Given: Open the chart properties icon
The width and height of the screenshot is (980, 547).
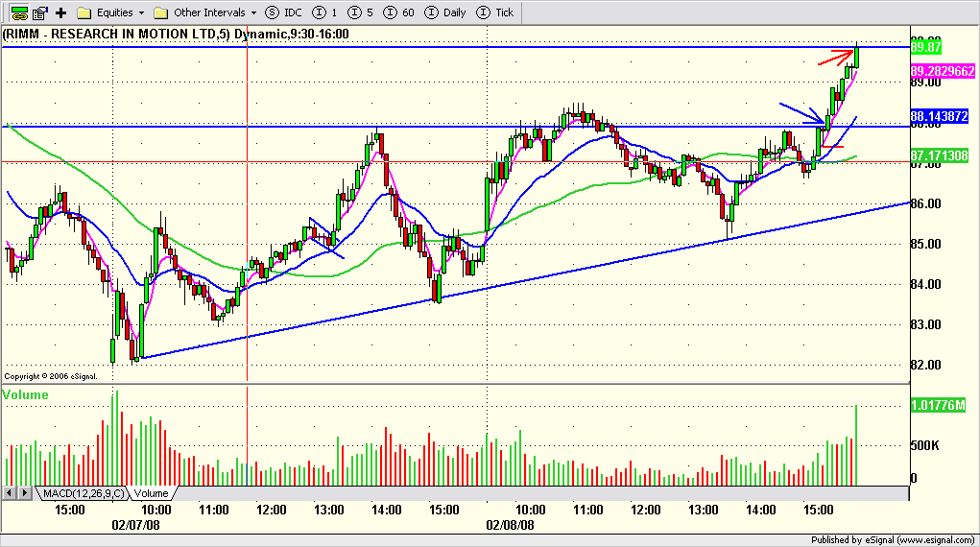Looking at the screenshot, I should pyautogui.click(x=40, y=12).
